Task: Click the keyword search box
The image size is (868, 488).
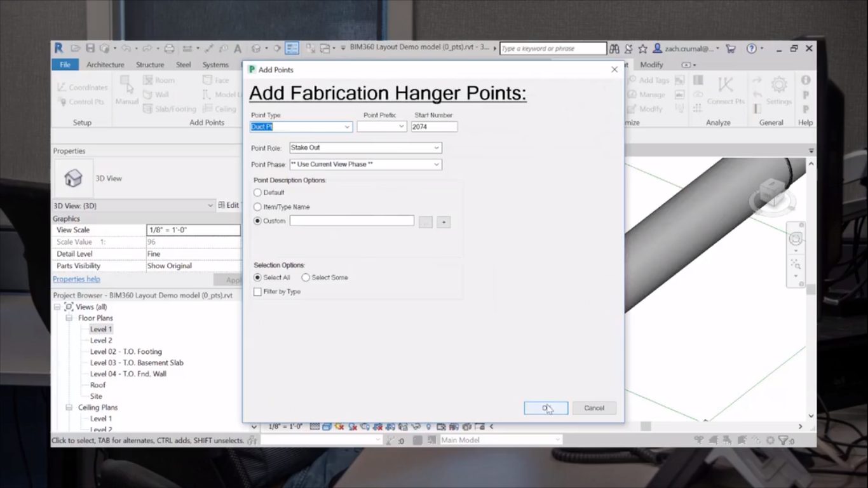Action: [553, 48]
